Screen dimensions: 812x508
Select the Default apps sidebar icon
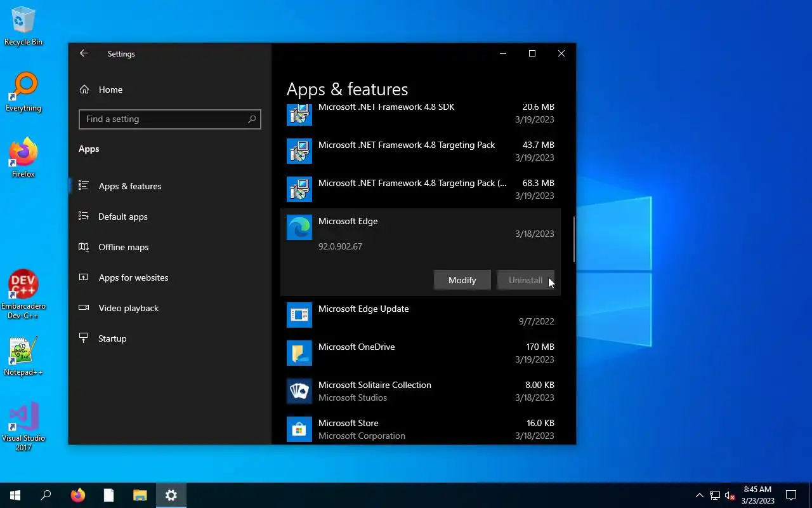pyautogui.click(x=83, y=217)
